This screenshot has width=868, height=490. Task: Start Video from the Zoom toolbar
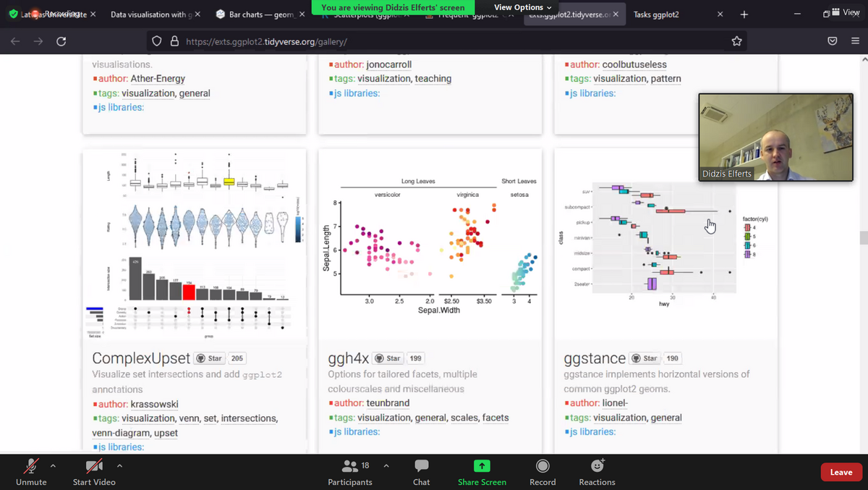point(94,471)
